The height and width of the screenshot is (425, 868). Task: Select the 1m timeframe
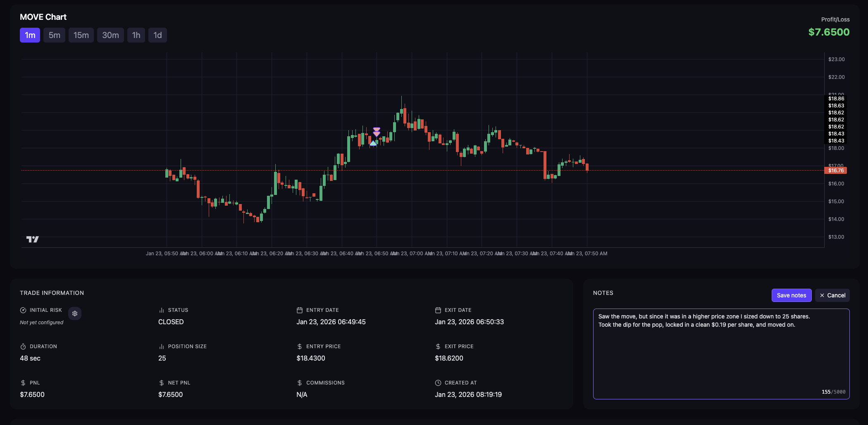(x=30, y=35)
